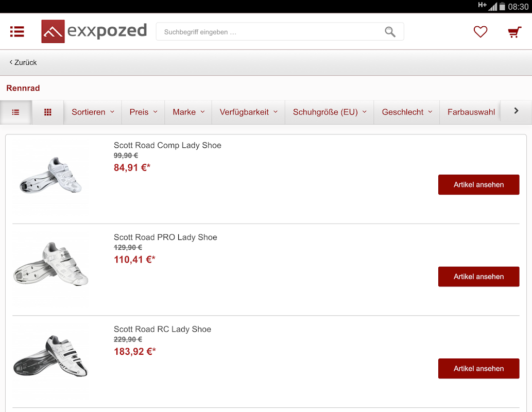Screen dimensions: 532x412
Task: Open the Preis filter dropdown
Action: pos(143,112)
